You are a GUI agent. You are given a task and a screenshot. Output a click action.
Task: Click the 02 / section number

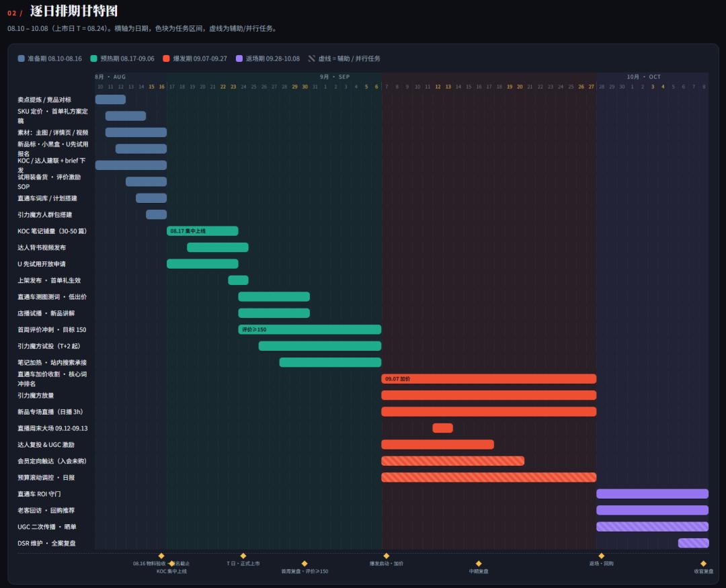[x=15, y=13]
